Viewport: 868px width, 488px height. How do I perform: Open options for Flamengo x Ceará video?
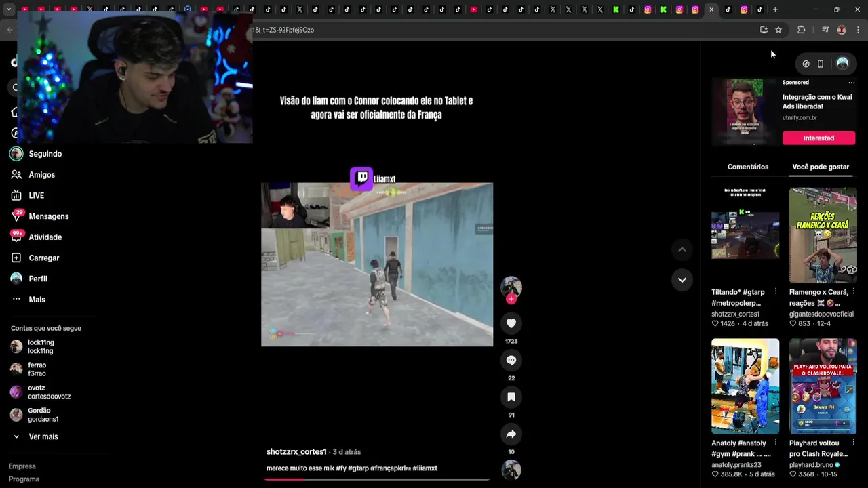coord(853,292)
